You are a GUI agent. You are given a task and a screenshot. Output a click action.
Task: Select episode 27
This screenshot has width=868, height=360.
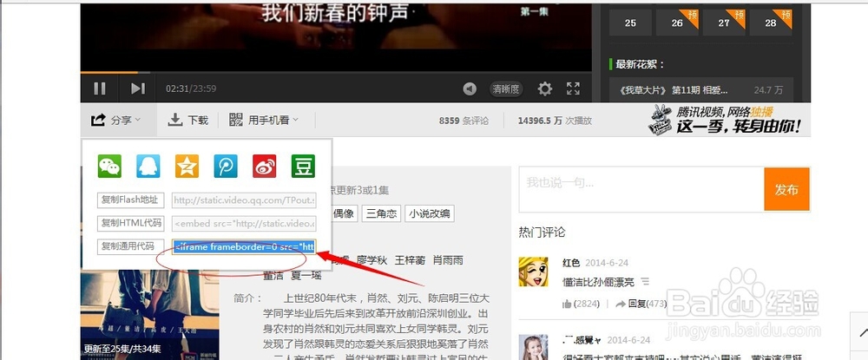[x=724, y=23]
